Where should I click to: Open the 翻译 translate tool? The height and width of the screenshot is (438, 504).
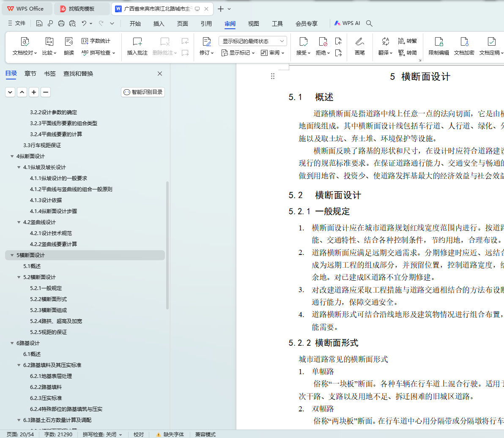click(x=385, y=46)
